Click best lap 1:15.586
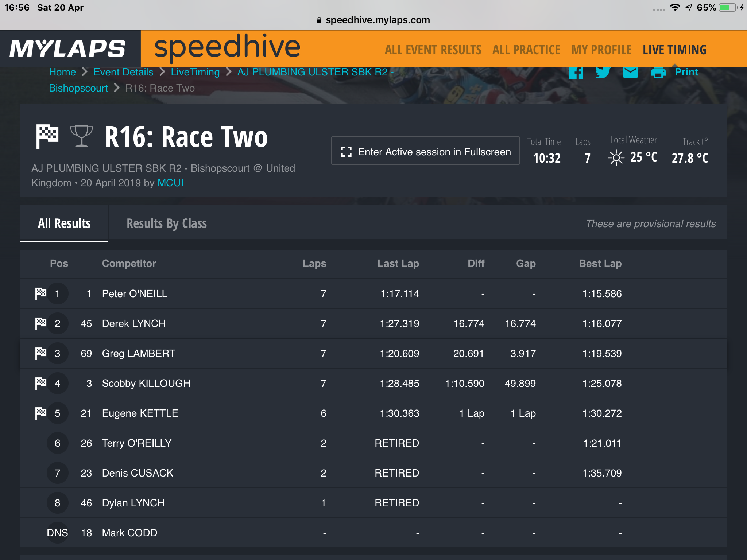The image size is (747, 560). pyautogui.click(x=602, y=293)
